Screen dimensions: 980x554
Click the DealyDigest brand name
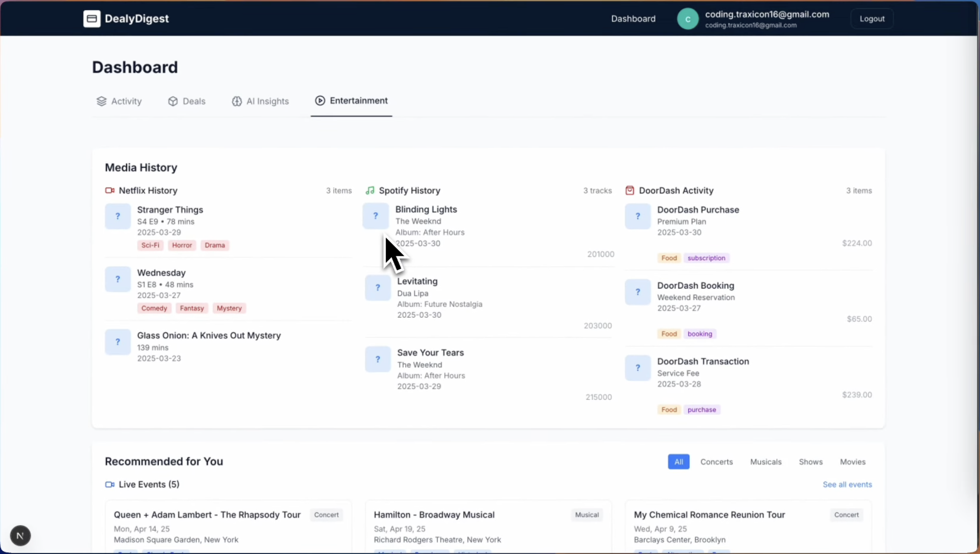136,19
